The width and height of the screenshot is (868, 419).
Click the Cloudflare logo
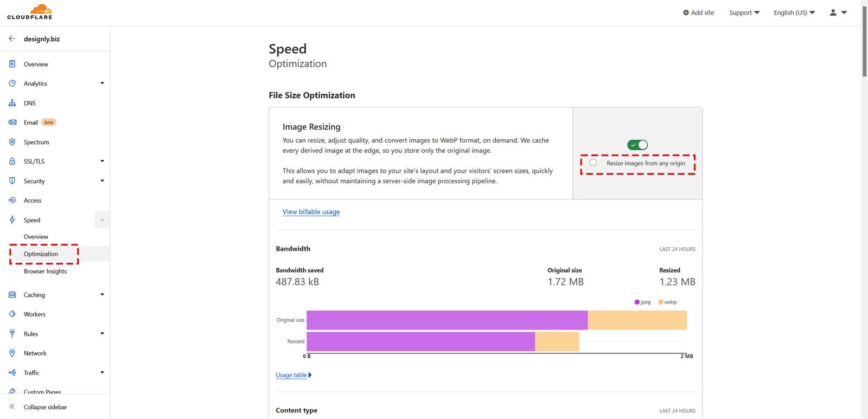click(x=30, y=12)
